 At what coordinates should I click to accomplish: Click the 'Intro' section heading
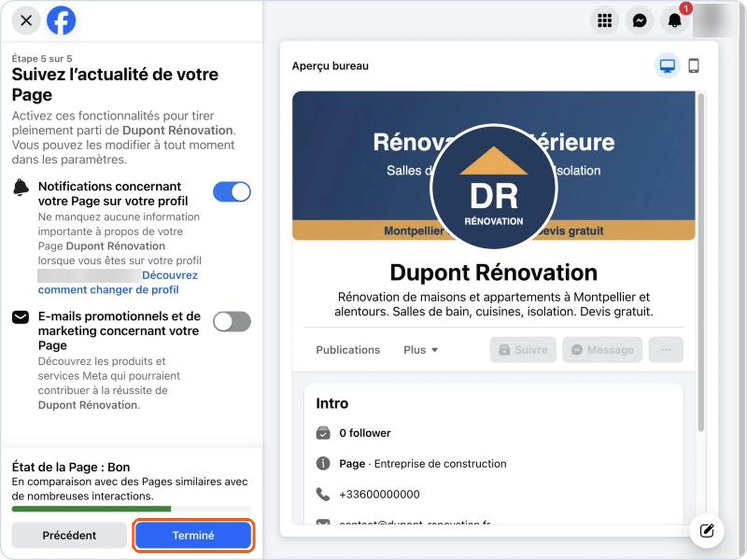[x=332, y=403]
